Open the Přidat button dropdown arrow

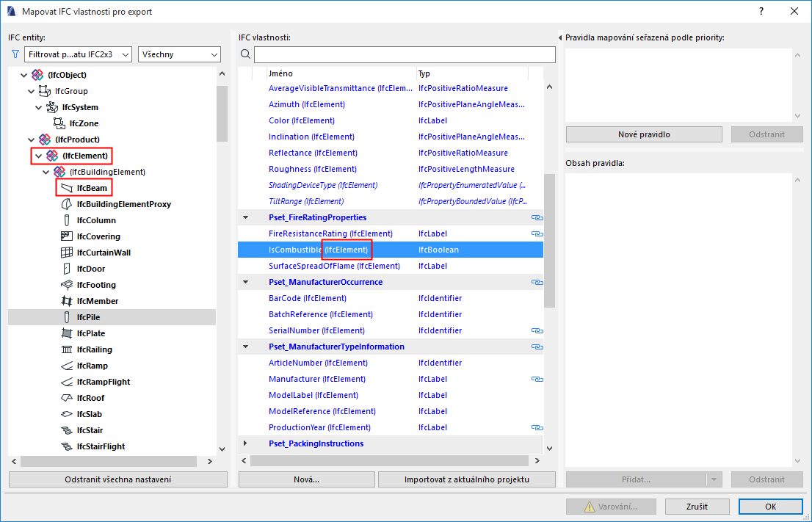tap(714, 479)
